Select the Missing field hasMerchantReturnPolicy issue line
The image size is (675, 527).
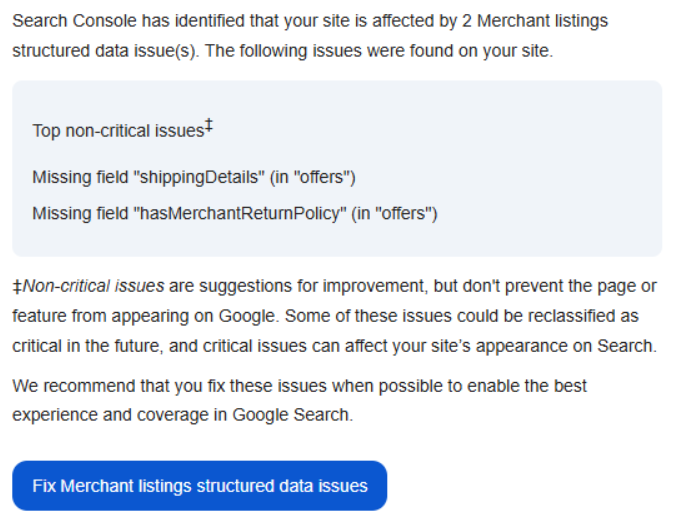coord(235,214)
